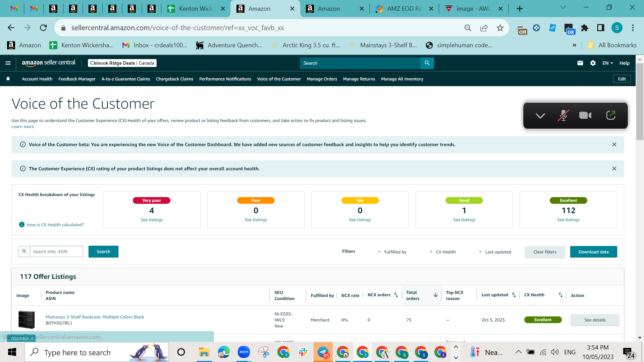Expand the EN language dropdown
Screen dimensions: 644x362
pyautogui.click(x=608, y=63)
